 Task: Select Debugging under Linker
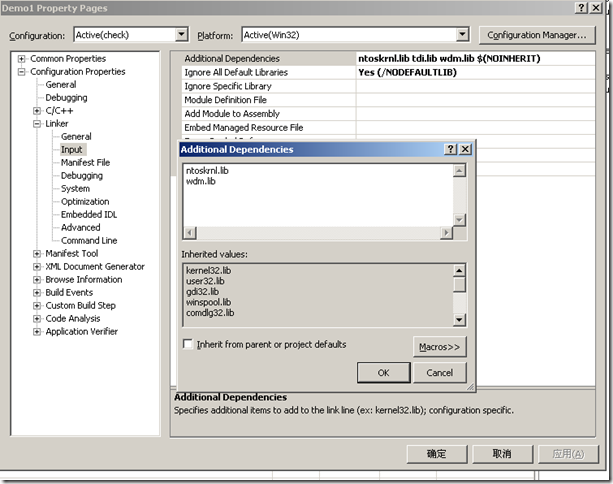click(x=82, y=176)
